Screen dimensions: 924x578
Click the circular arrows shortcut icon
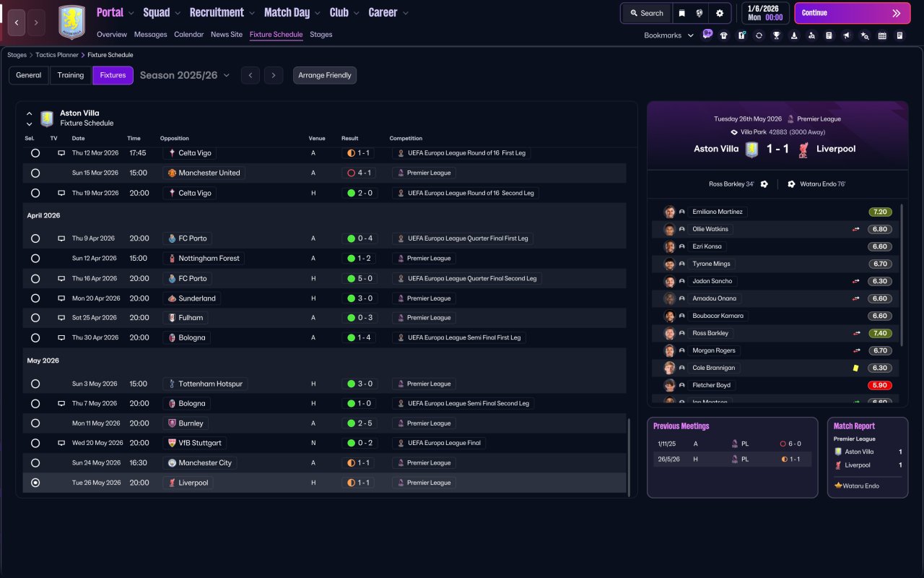[x=759, y=35]
